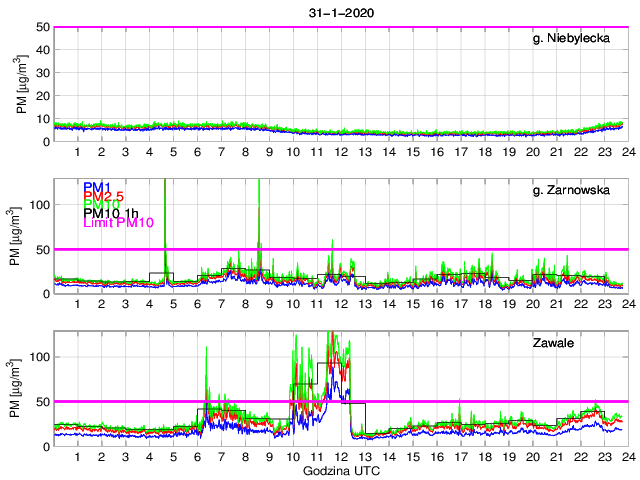Click hour 12 tick under Zawale plot

pos(340,457)
